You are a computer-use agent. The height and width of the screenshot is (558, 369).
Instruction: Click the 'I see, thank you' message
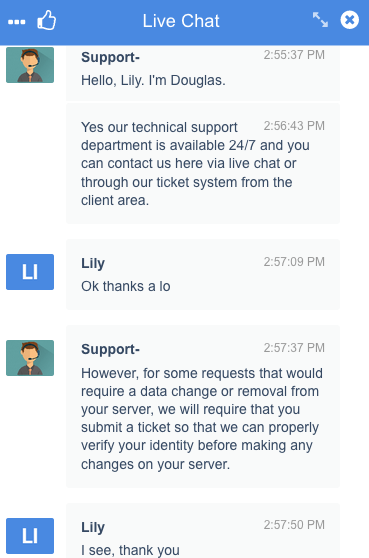130,550
